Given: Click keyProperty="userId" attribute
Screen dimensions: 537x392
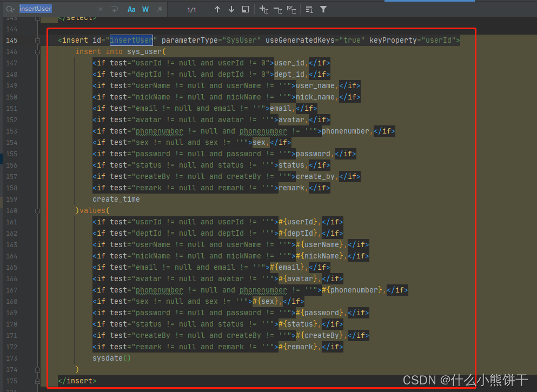Looking at the screenshot, I should (412, 41).
